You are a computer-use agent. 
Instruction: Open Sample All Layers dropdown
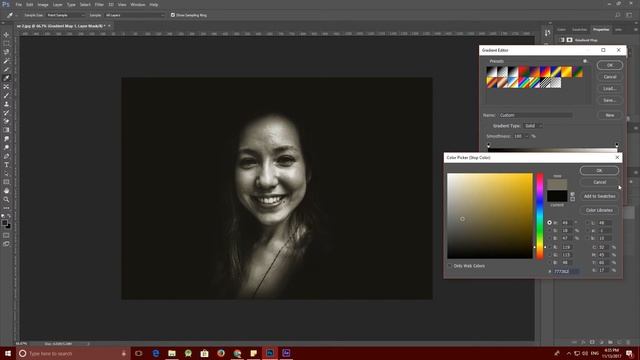point(134,15)
